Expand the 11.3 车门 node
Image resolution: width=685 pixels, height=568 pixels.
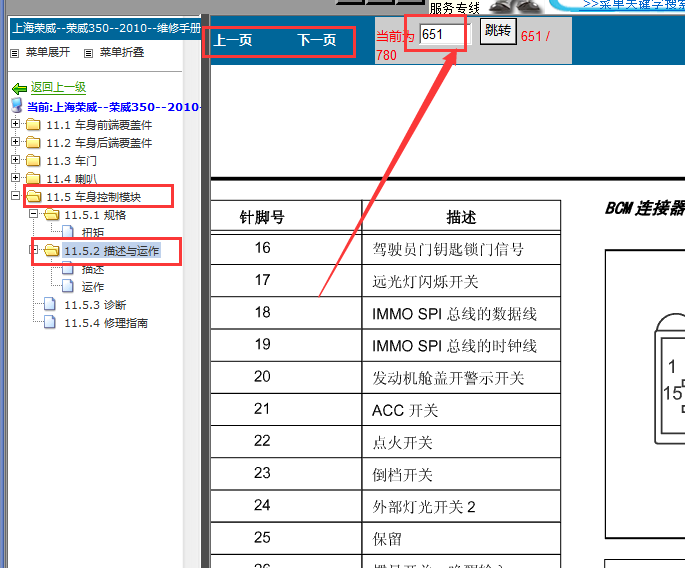15,159
